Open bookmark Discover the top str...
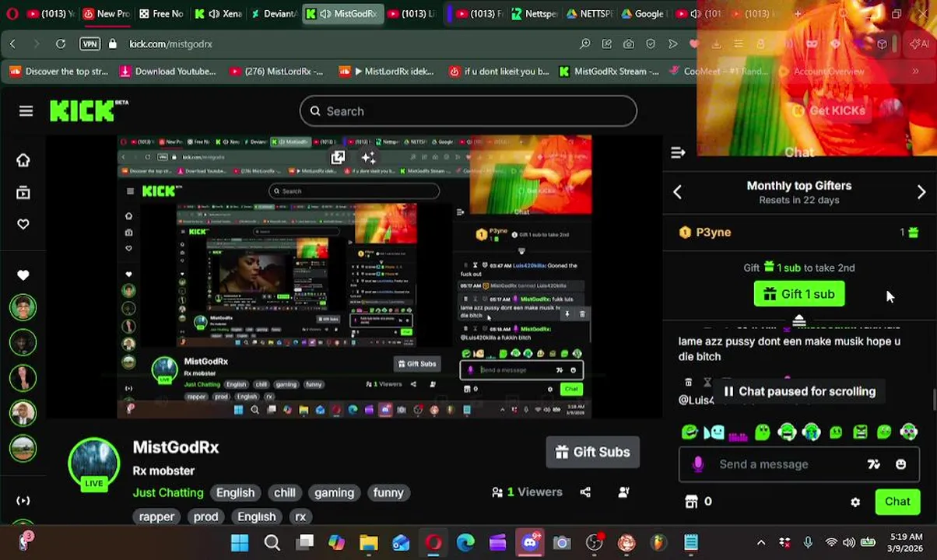Image resolution: width=937 pixels, height=560 pixels. pyautogui.click(x=59, y=72)
